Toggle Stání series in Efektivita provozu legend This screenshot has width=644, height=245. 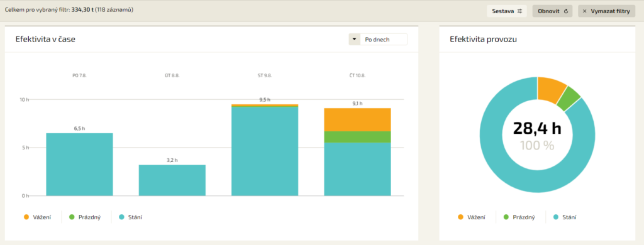pos(565,217)
